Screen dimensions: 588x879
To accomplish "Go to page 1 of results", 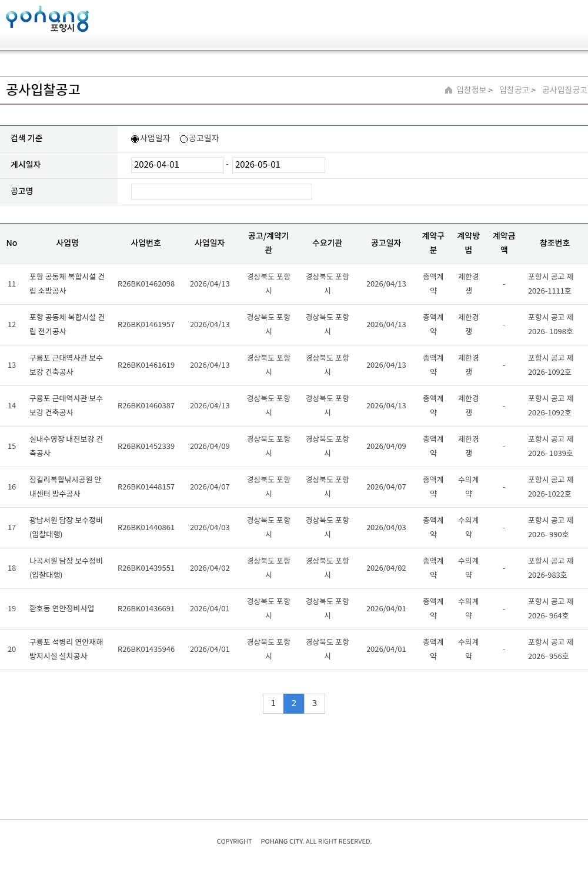I will [273, 703].
